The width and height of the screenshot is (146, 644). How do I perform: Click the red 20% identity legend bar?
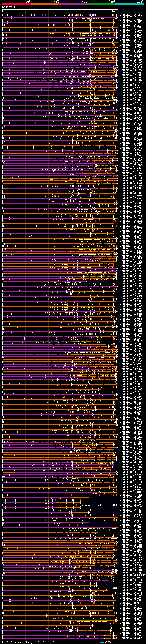(x=16, y=4)
